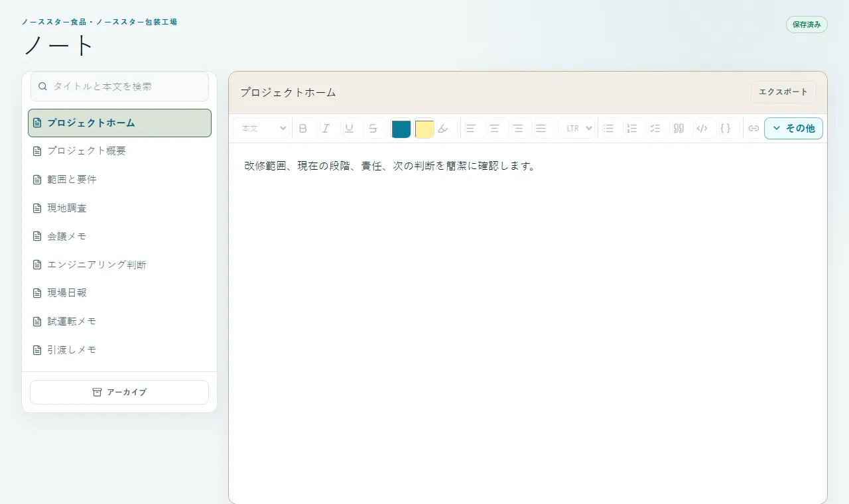Image resolution: width=849 pixels, height=504 pixels.
Task: Open the teal text color swatch
Action: [x=401, y=129]
